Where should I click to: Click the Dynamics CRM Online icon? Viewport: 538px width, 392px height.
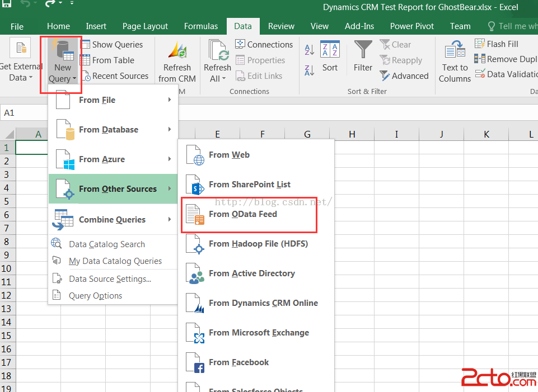195,303
